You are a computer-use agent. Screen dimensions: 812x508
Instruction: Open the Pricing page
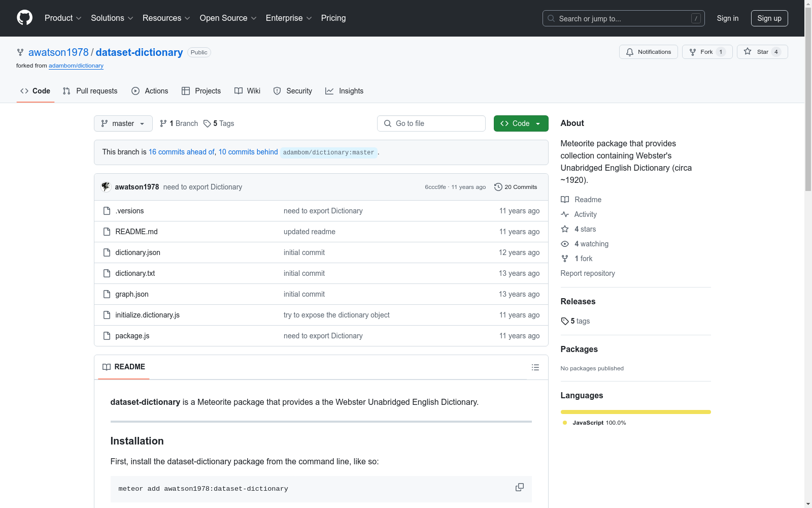[x=333, y=18]
